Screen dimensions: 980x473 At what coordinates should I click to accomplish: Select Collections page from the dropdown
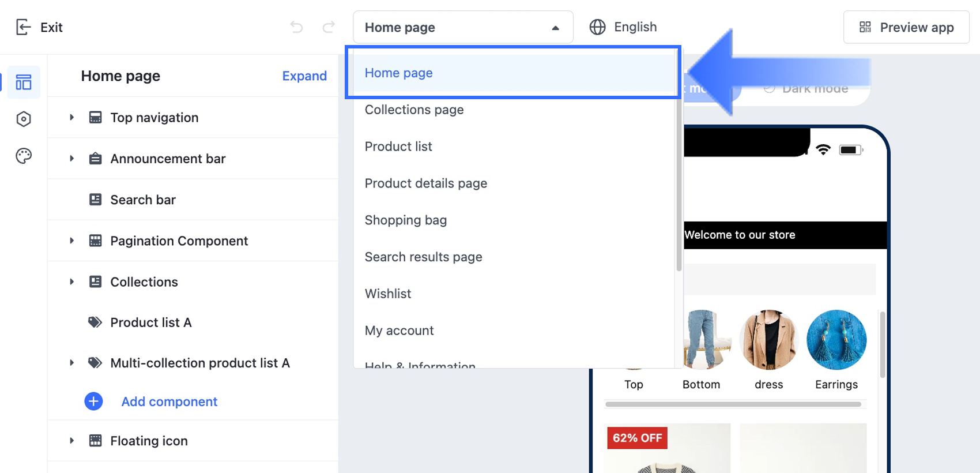click(414, 110)
